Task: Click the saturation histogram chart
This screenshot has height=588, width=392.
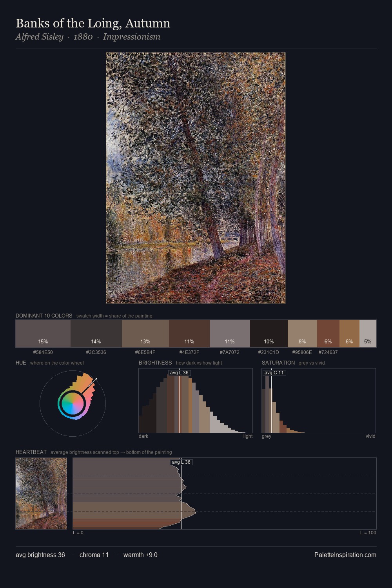Action: [x=319, y=401]
